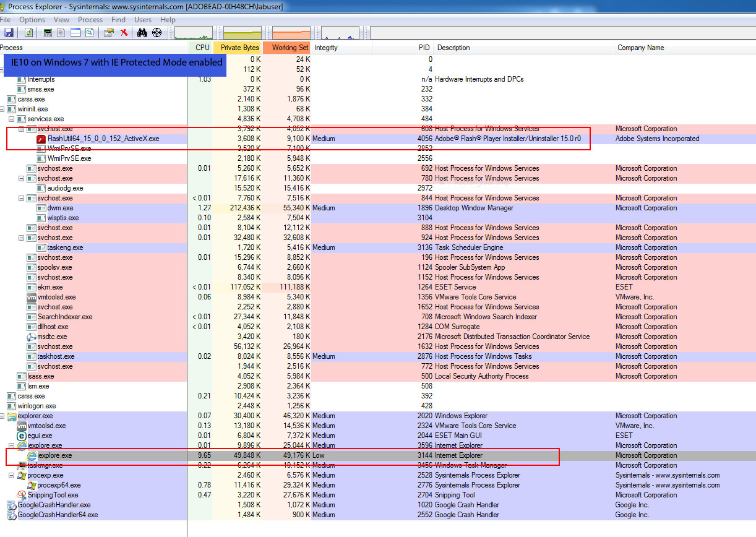
Task: Click the procexp.exe process icon
Action: (22, 475)
